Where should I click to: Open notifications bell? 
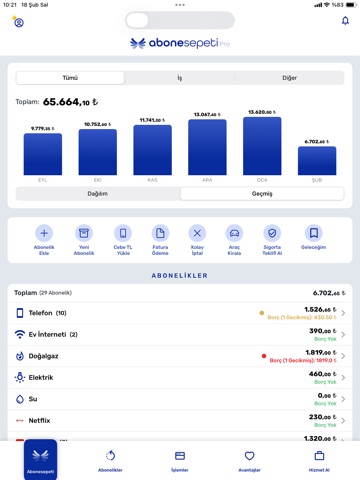tap(345, 21)
